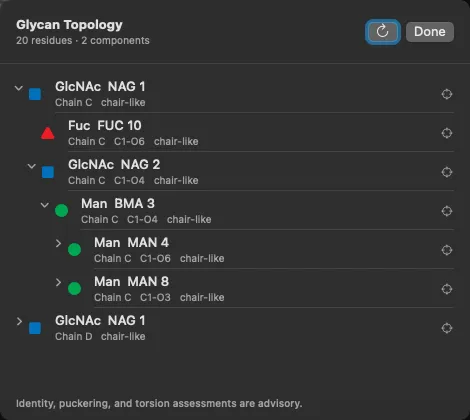Click blue square symbol of NAG 1 Chain D

35,328
